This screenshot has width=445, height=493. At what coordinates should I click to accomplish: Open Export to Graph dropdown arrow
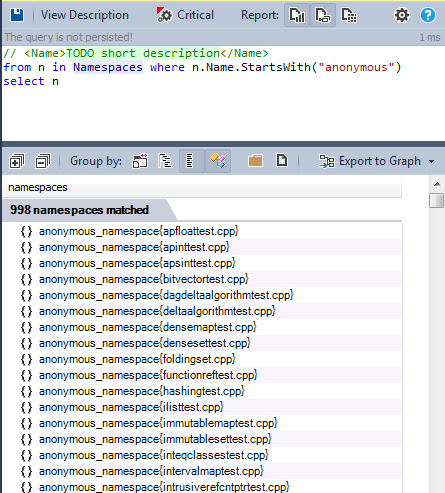[432, 162]
